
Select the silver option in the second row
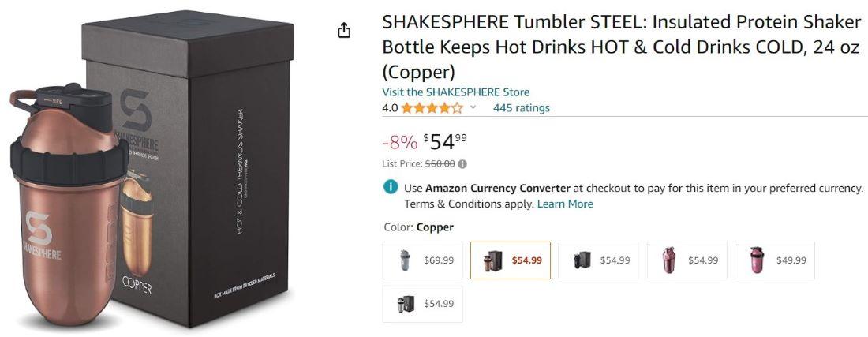(422, 304)
